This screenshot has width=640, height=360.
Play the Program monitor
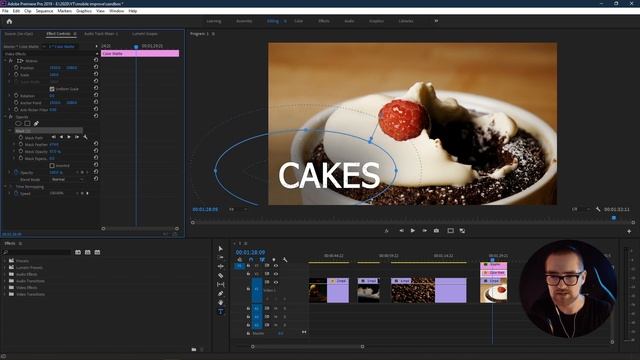(413, 231)
